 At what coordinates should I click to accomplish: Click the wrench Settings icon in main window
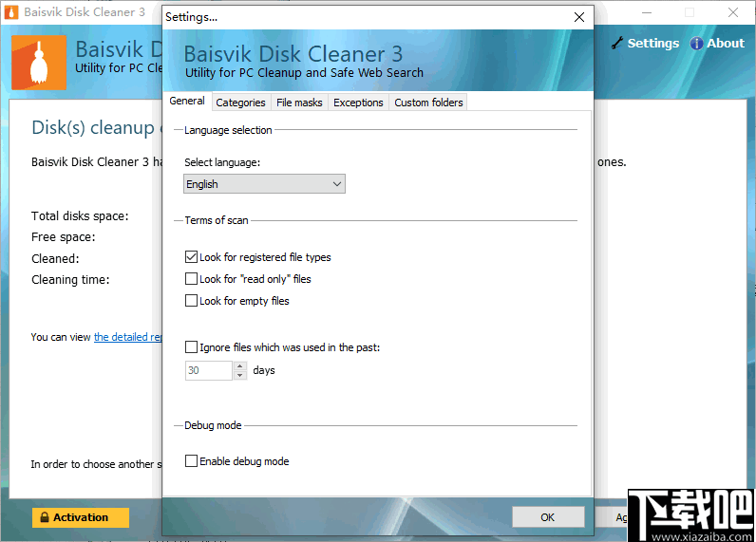pos(617,43)
